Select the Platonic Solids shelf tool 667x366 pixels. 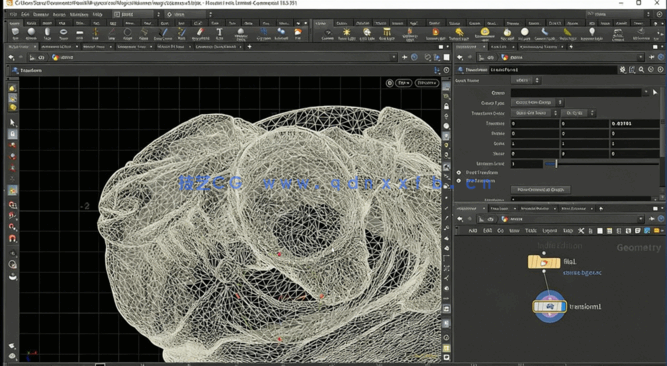(241, 33)
